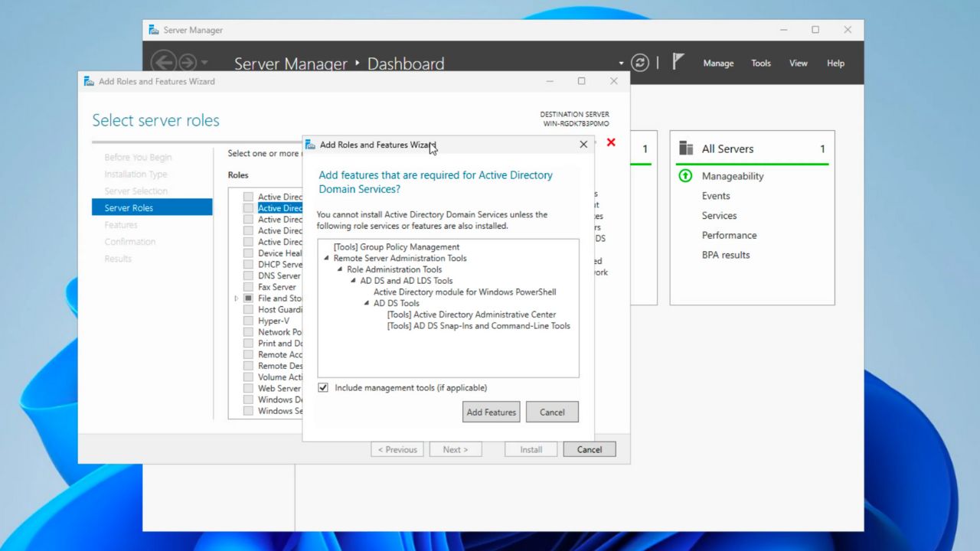Open the dropdown arrow left of refresh icon
980x551 pixels.
pos(621,64)
